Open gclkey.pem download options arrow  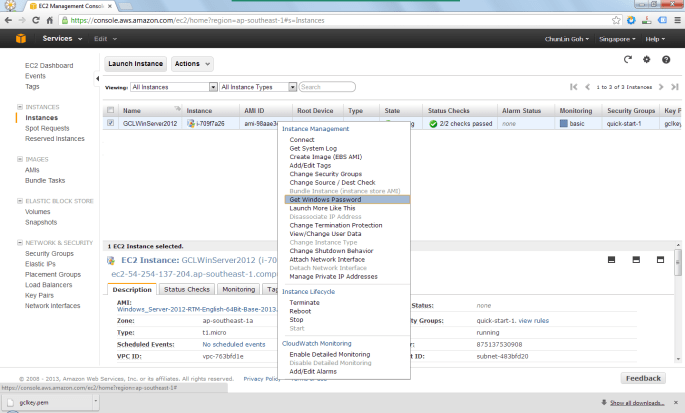pos(96,401)
